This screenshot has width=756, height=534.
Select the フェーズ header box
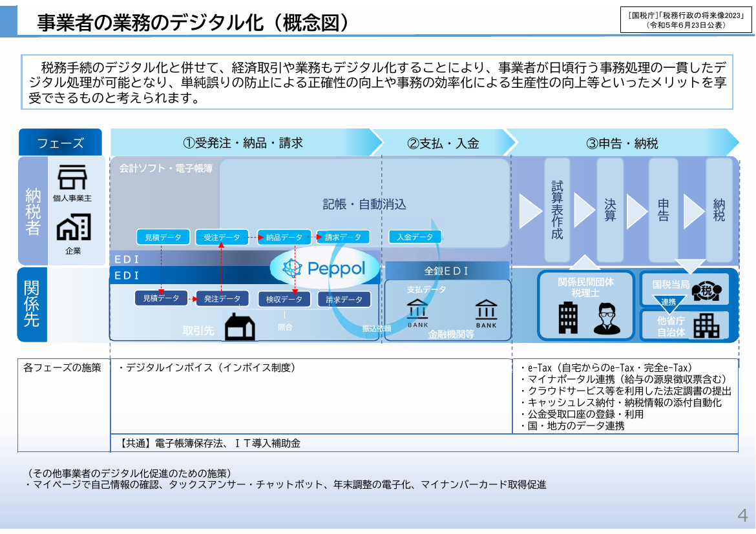pyautogui.click(x=60, y=143)
